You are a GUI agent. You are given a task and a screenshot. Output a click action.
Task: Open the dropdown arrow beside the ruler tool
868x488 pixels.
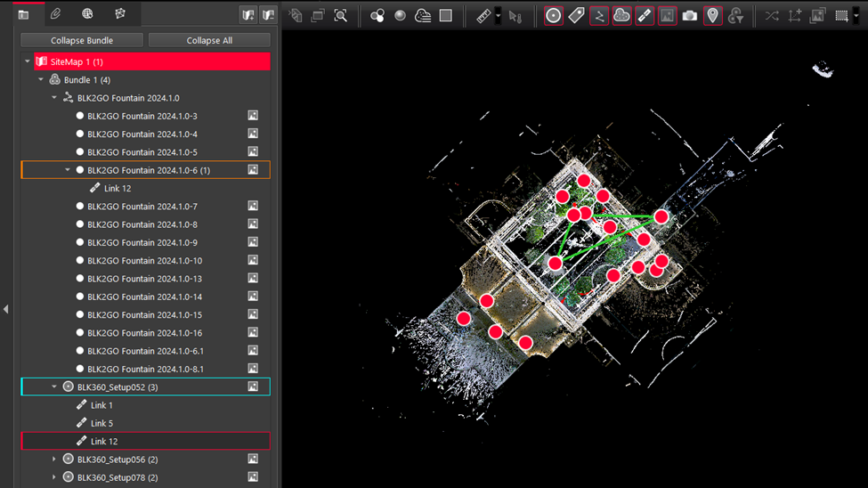[x=498, y=15]
